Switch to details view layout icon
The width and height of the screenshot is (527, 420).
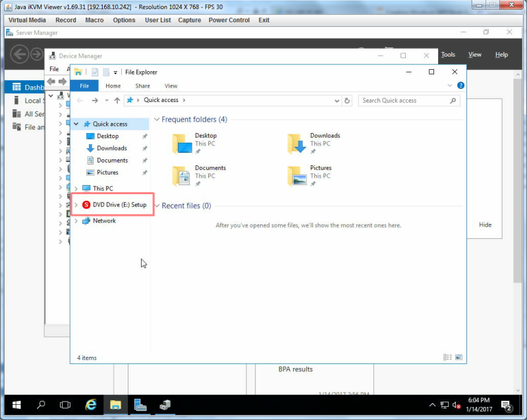pyautogui.click(x=447, y=357)
